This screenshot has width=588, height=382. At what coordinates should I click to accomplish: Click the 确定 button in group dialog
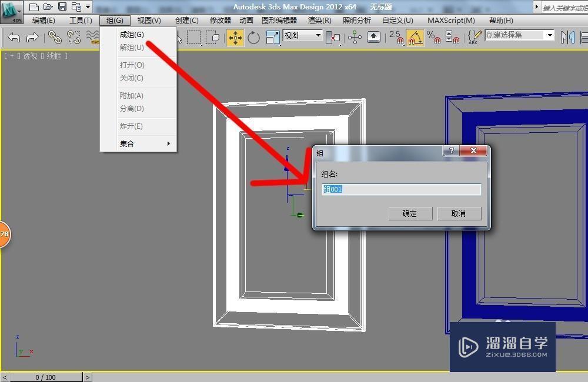tap(410, 214)
